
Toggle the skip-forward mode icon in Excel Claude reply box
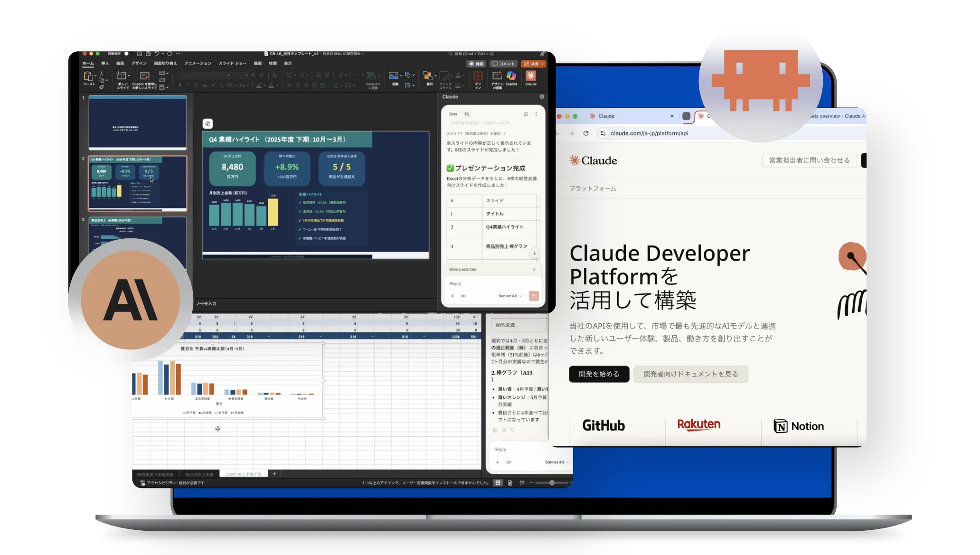coord(509,462)
